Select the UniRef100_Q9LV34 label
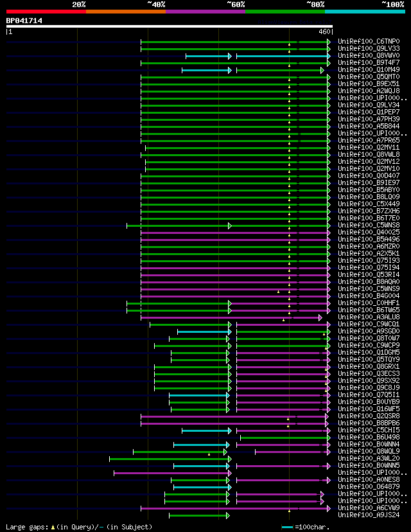 [x=369, y=105]
